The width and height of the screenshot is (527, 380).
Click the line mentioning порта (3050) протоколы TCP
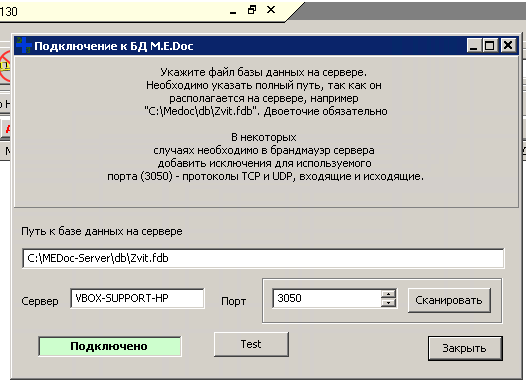click(x=266, y=176)
